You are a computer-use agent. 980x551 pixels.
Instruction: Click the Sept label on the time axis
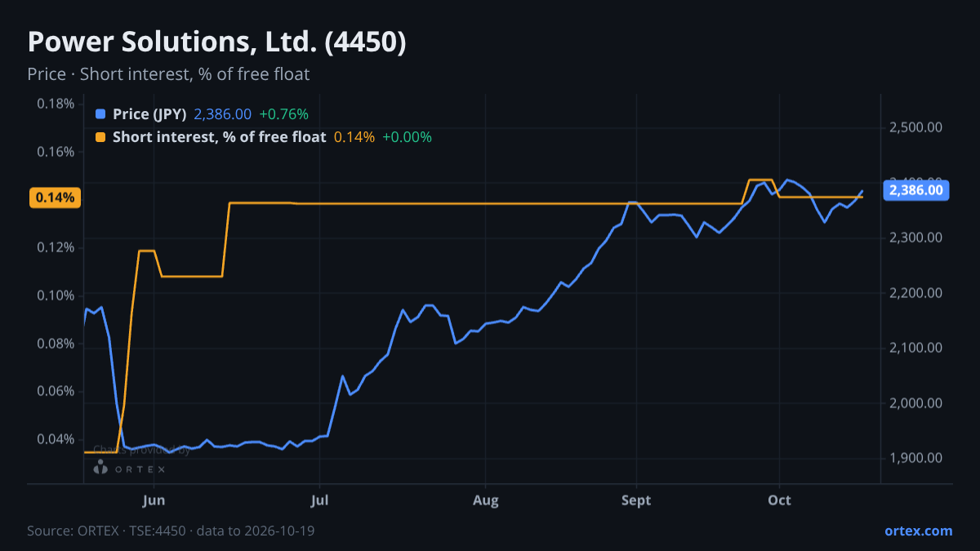click(x=636, y=500)
